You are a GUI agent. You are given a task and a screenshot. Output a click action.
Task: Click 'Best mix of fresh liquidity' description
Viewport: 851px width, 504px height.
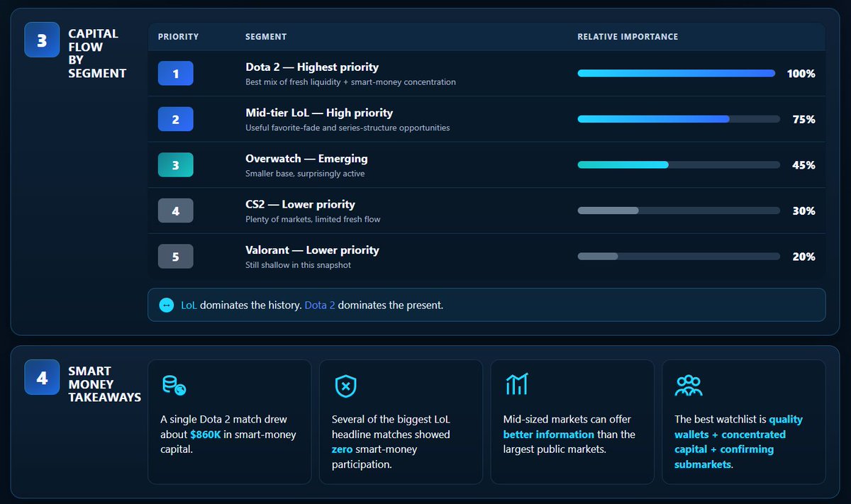coord(350,82)
